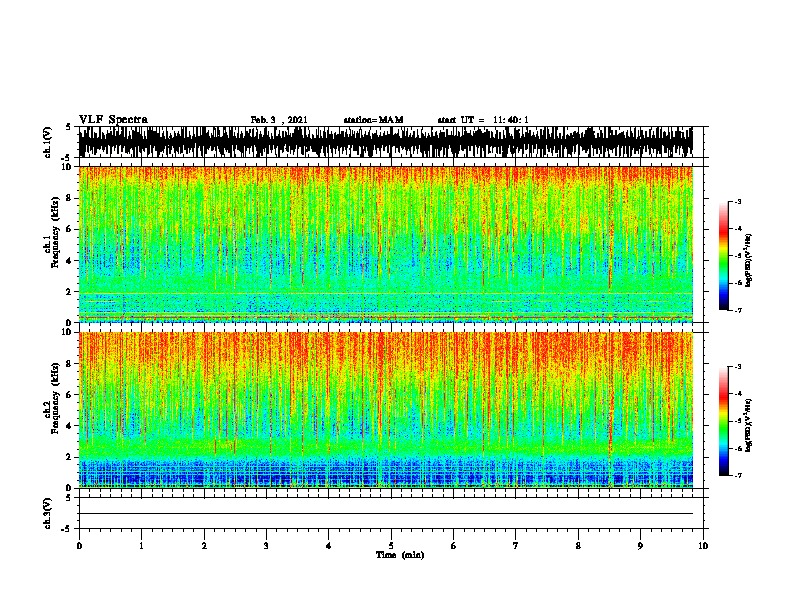Click the flat ch.3 voltage trace line
Viewport: 792px width, 612px height.
[386, 514]
